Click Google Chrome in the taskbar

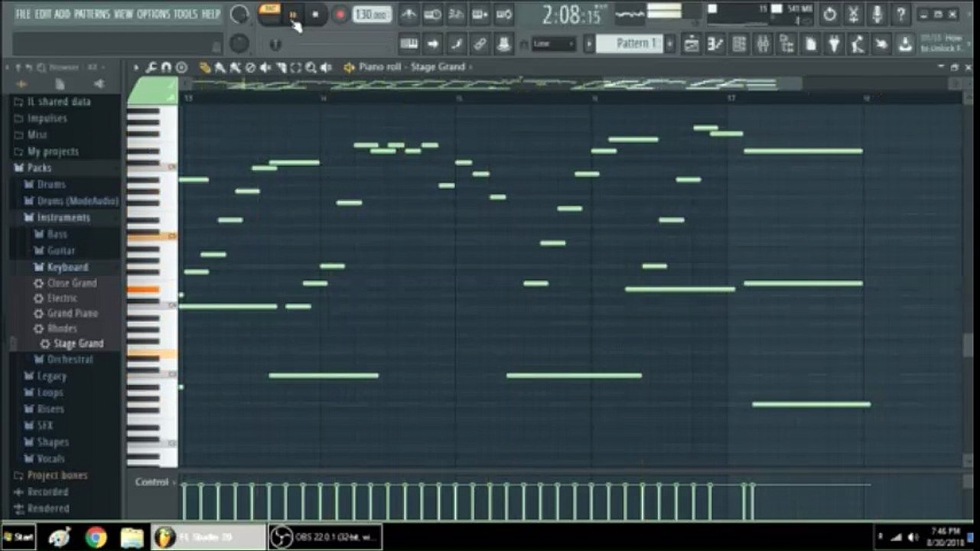point(96,537)
